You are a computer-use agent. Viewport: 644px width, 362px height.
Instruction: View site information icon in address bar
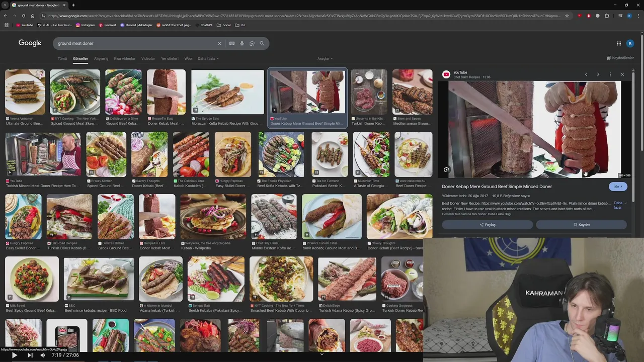pos(44,16)
